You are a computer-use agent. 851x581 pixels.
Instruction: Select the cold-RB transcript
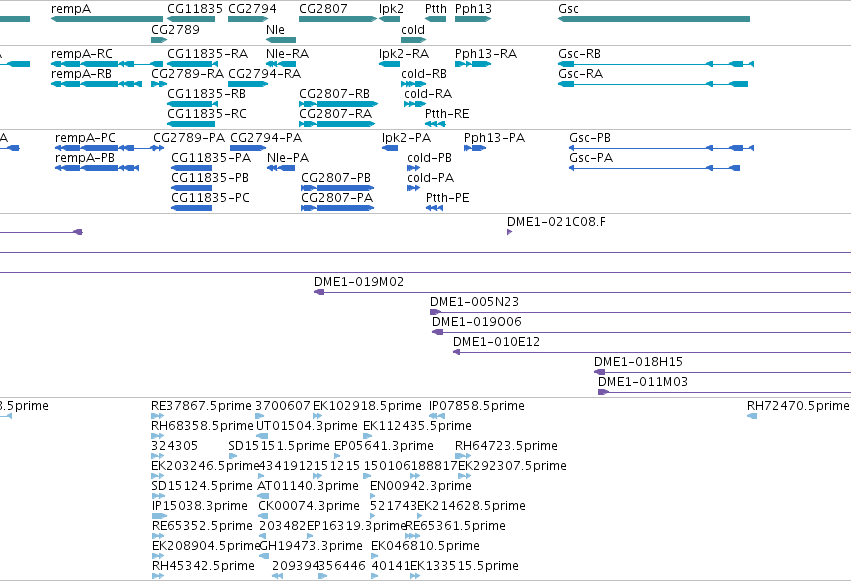[414, 84]
